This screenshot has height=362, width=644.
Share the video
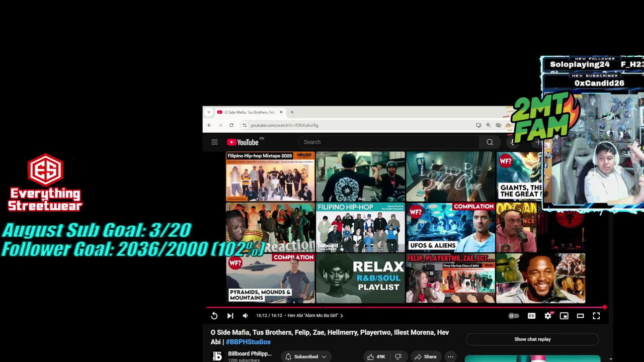click(x=426, y=356)
